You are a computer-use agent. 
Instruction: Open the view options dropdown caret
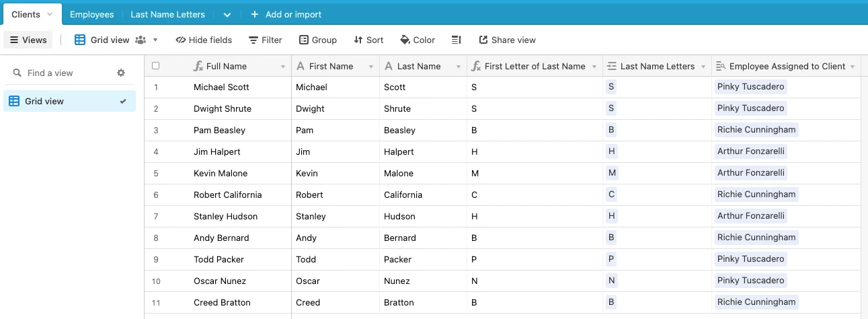[x=155, y=40]
